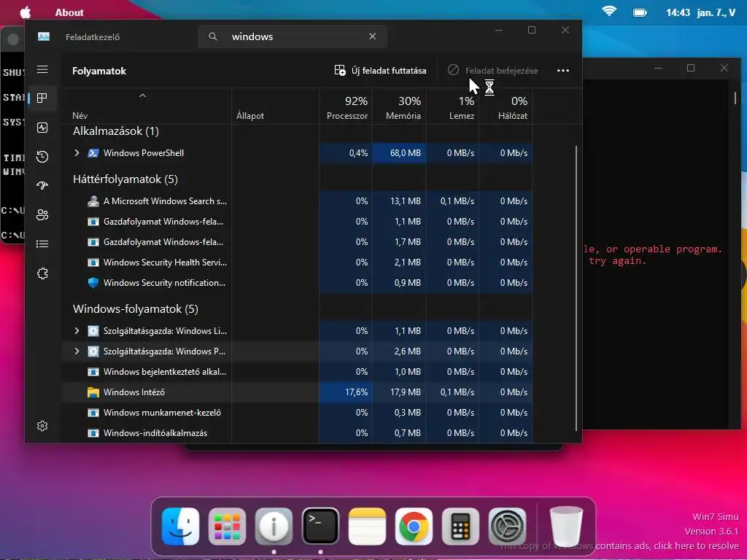Viewport: 747px width, 560px height.
Task: Click the 17,6% CPU cell for Windows Intéző
Action: 346,392
